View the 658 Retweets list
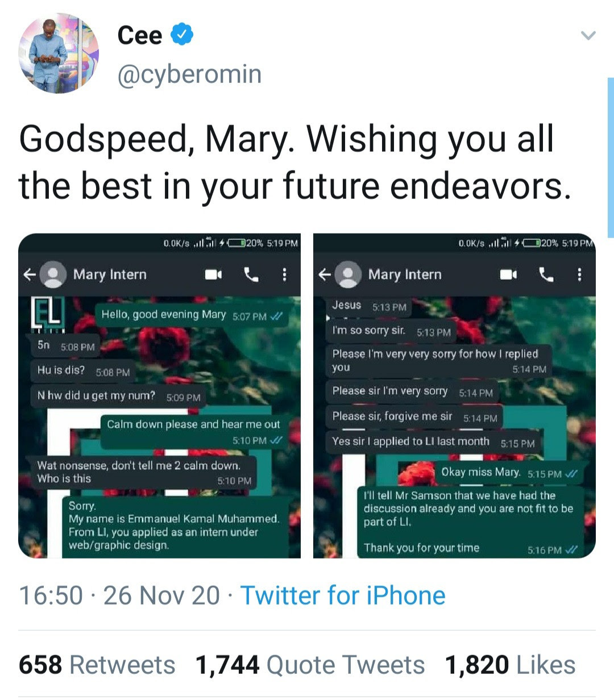Image resolution: width=614 pixels, height=700 pixels. (97, 665)
